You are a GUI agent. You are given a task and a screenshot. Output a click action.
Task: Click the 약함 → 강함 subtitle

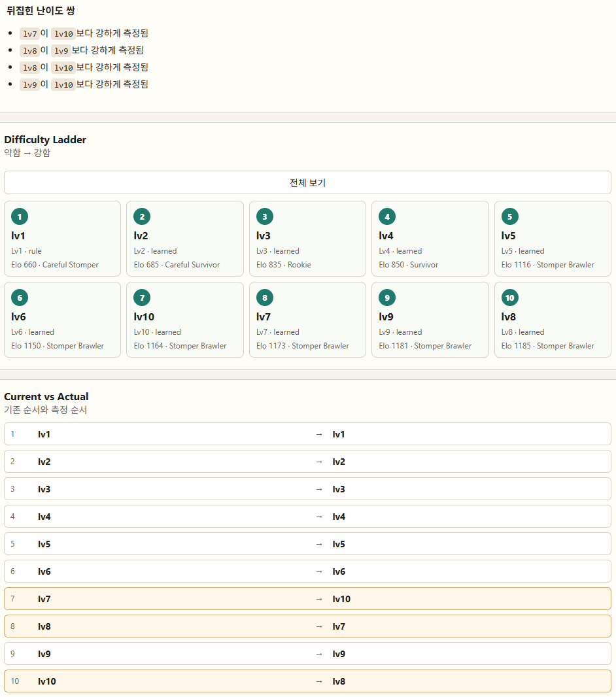[x=27, y=152]
